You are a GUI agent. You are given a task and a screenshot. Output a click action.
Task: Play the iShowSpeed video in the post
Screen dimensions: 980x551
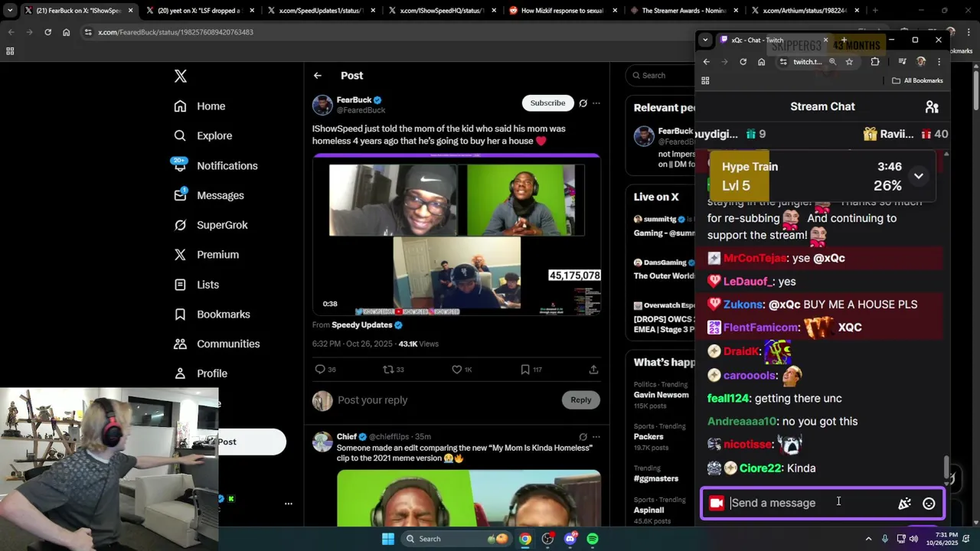pyautogui.click(x=456, y=235)
